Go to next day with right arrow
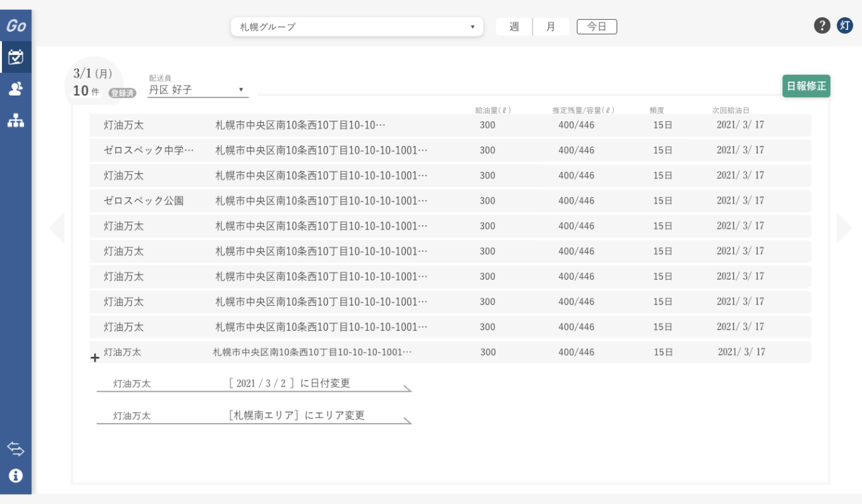 843,228
